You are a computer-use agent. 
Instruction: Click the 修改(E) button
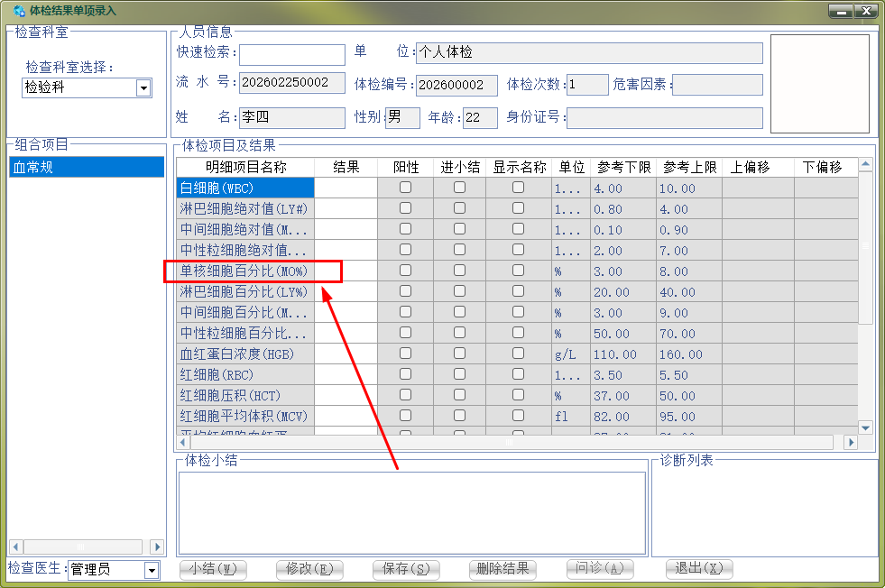point(309,569)
